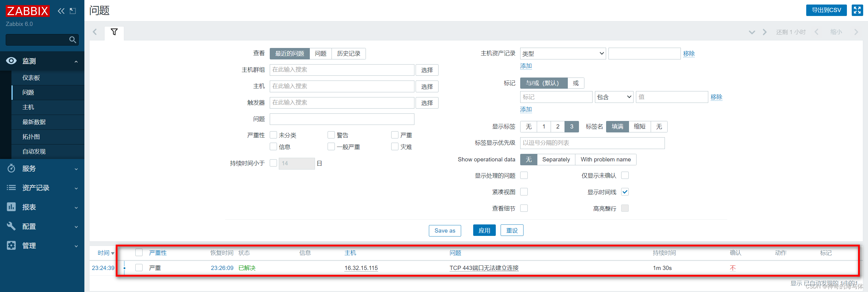Open the 服务 (Services) sidebar icon
868x292 pixels.
pos(11,168)
